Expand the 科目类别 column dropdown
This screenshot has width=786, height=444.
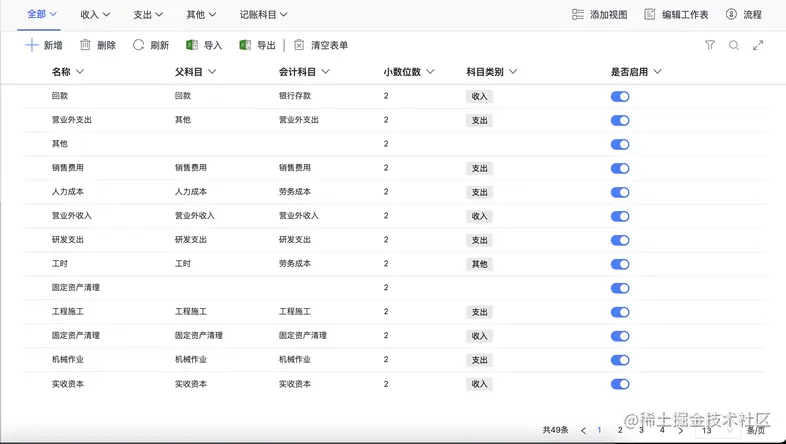click(x=513, y=72)
